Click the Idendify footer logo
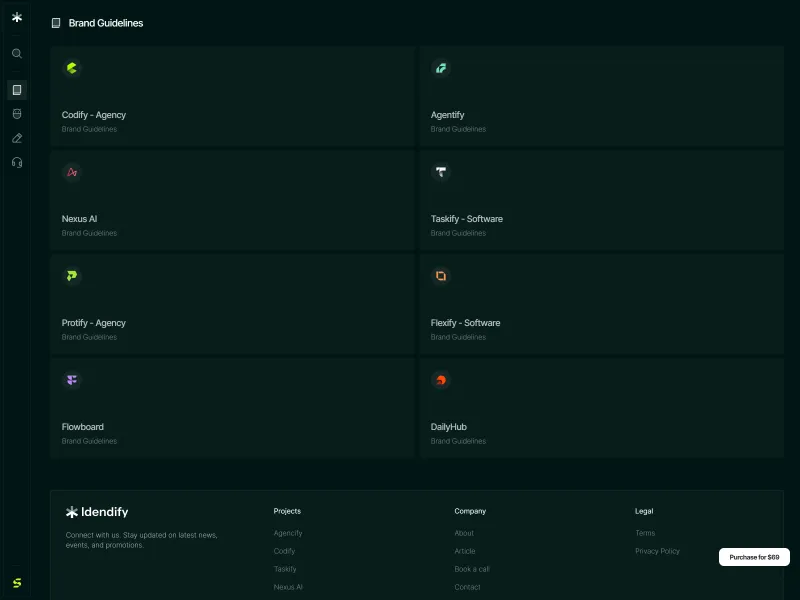The width and height of the screenshot is (800, 600). pos(97,512)
